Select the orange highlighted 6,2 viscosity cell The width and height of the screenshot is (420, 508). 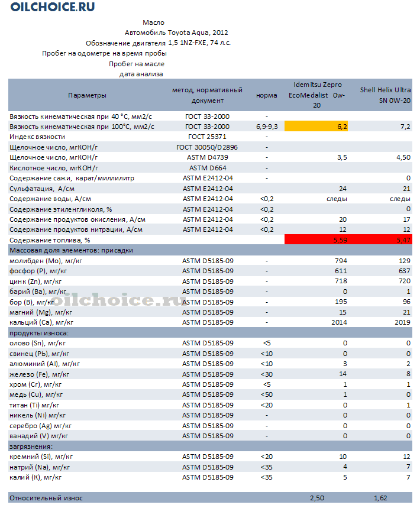316,127
